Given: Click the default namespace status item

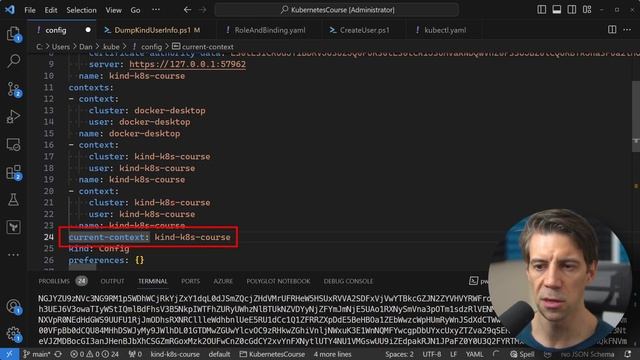Looking at the screenshot, I should [219, 354].
